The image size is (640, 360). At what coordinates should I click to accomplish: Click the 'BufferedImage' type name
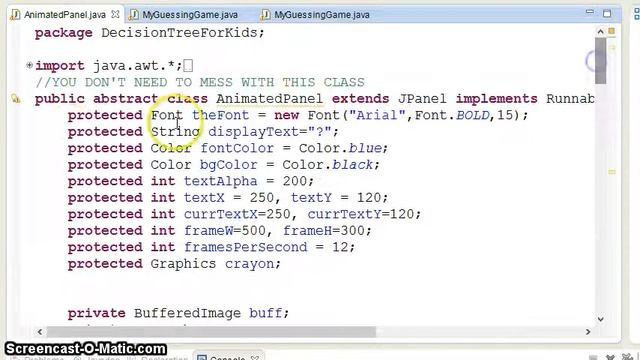(x=187, y=313)
